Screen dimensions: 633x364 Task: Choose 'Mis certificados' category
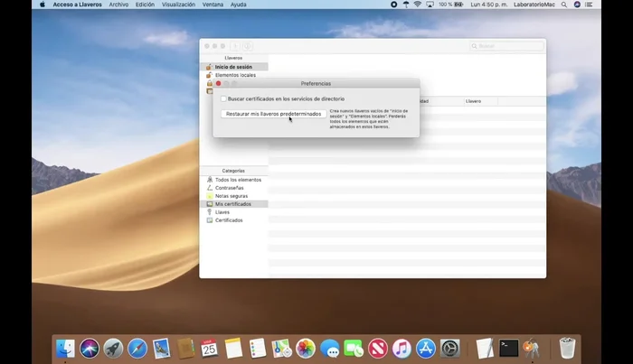(232, 204)
